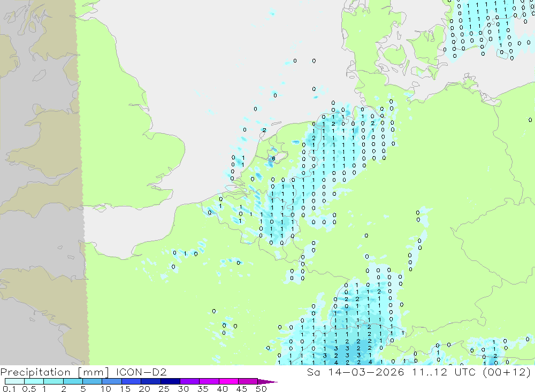Click the above-50 mm legend arrow tip
The width and height of the screenshot is (535, 392).
click(267, 381)
